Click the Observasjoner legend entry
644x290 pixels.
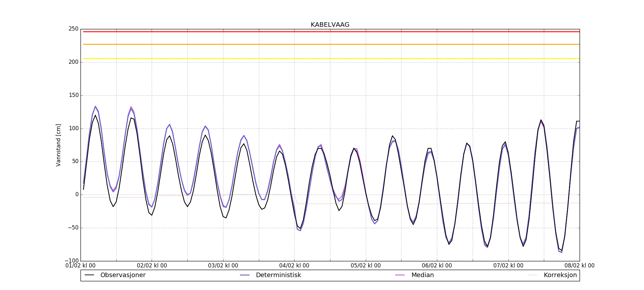point(115,275)
